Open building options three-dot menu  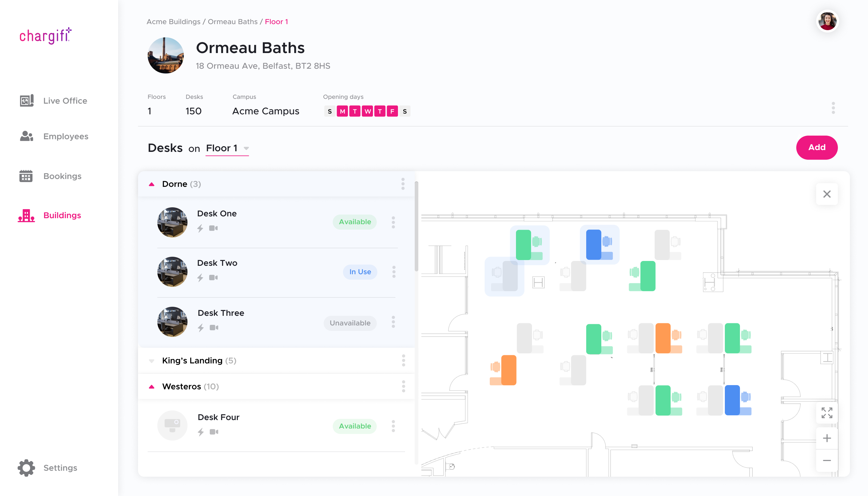833,108
